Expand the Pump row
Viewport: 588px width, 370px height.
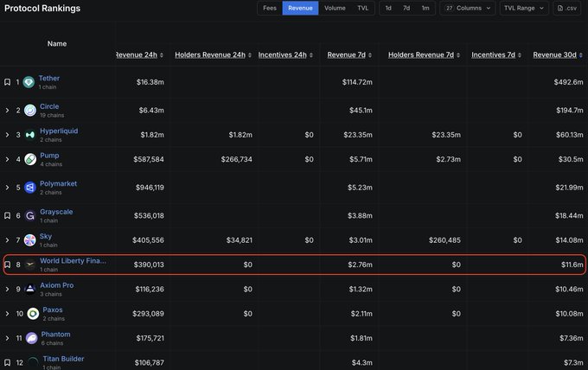point(7,159)
